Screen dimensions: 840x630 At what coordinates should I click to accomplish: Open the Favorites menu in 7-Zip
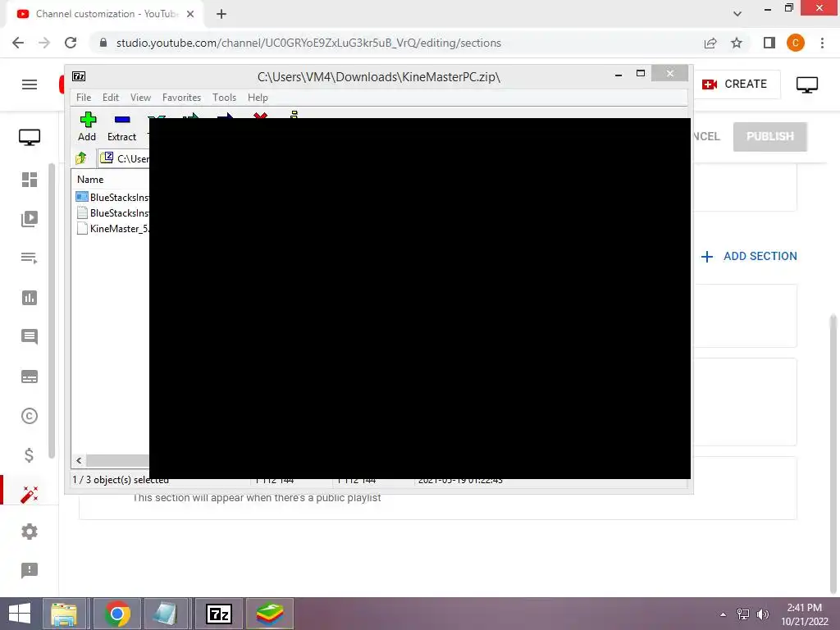pos(181,98)
